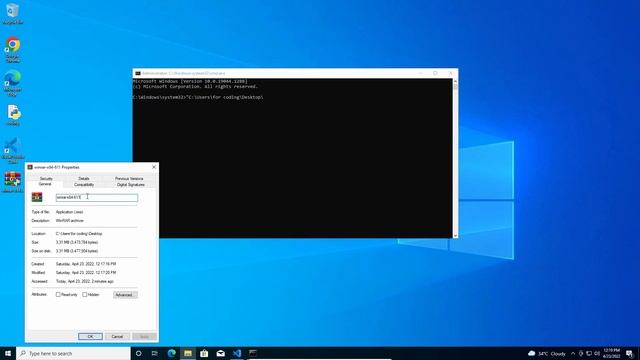The height and width of the screenshot is (360, 640).
Task: Open Mail app from taskbar
Action: click(x=220, y=353)
